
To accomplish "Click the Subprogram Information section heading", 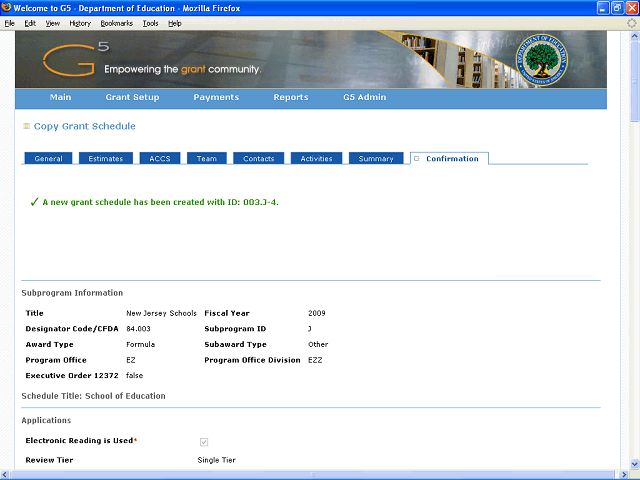I will [x=72, y=293].
